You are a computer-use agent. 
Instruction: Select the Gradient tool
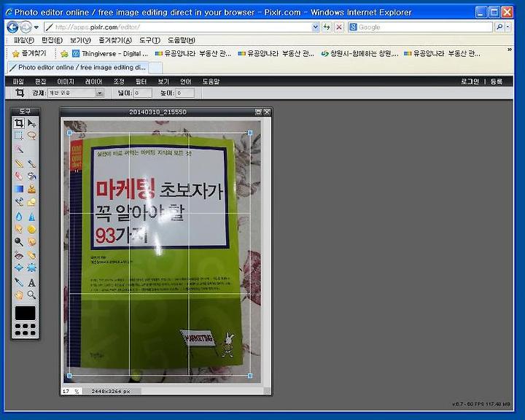[x=19, y=189]
